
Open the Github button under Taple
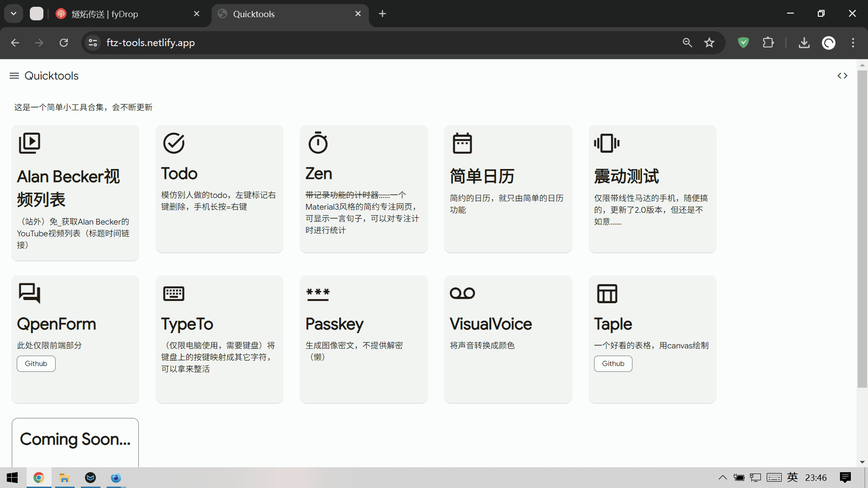click(x=613, y=364)
